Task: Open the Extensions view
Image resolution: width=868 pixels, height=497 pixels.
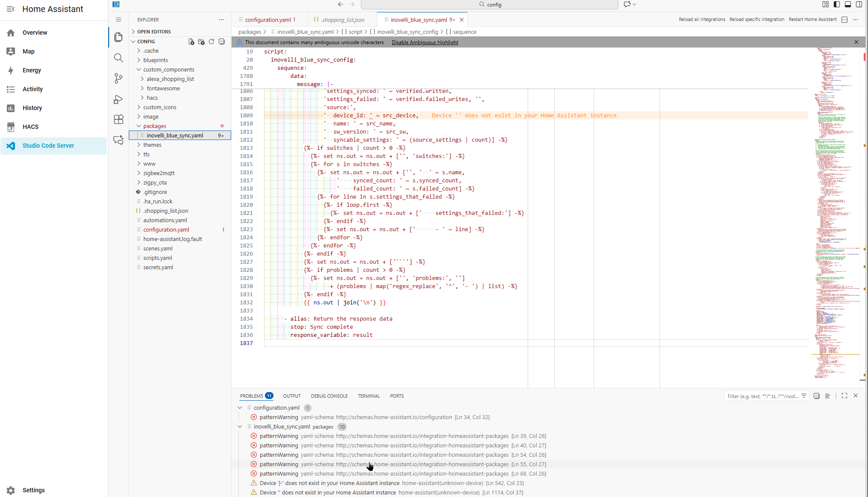Action: (119, 119)
